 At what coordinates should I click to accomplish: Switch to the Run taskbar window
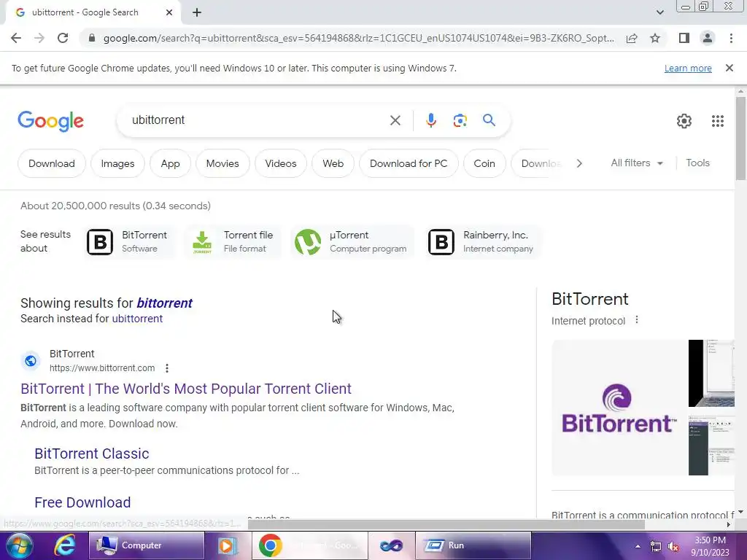pyautogui.click(x=473, y=545)
